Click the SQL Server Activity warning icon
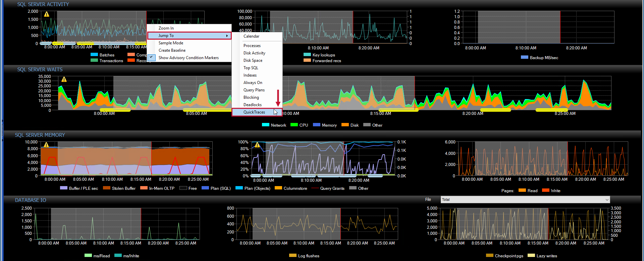The image size is (644, 261). point(47,14)
